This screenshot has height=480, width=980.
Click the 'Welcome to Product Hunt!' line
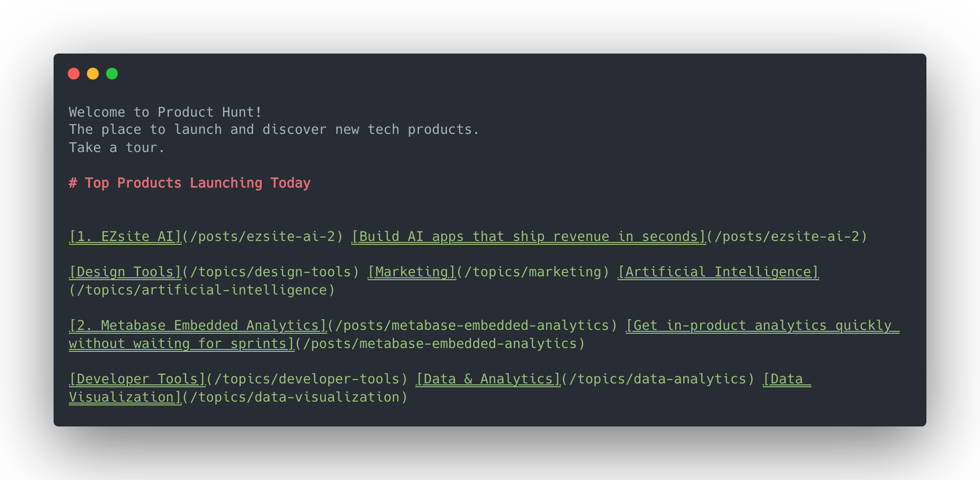[166, 112]
